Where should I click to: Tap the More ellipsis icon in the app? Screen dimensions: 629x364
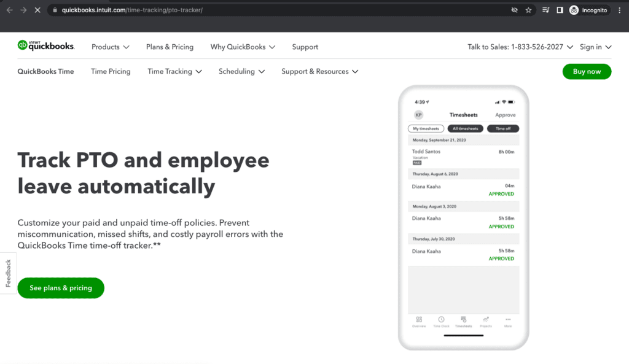508,320
